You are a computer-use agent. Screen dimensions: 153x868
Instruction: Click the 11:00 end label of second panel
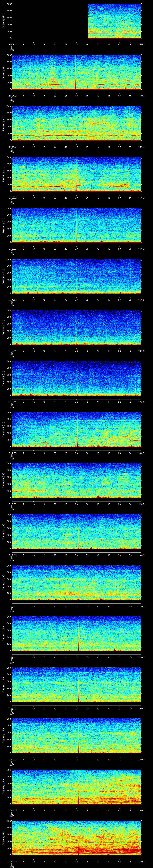point(141,95)
